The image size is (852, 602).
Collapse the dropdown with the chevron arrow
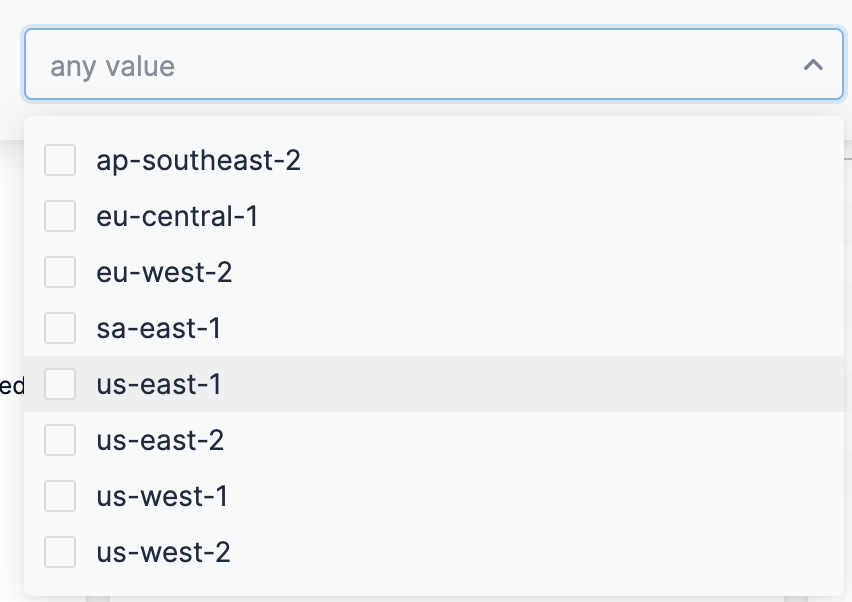[x=813, y=65]
